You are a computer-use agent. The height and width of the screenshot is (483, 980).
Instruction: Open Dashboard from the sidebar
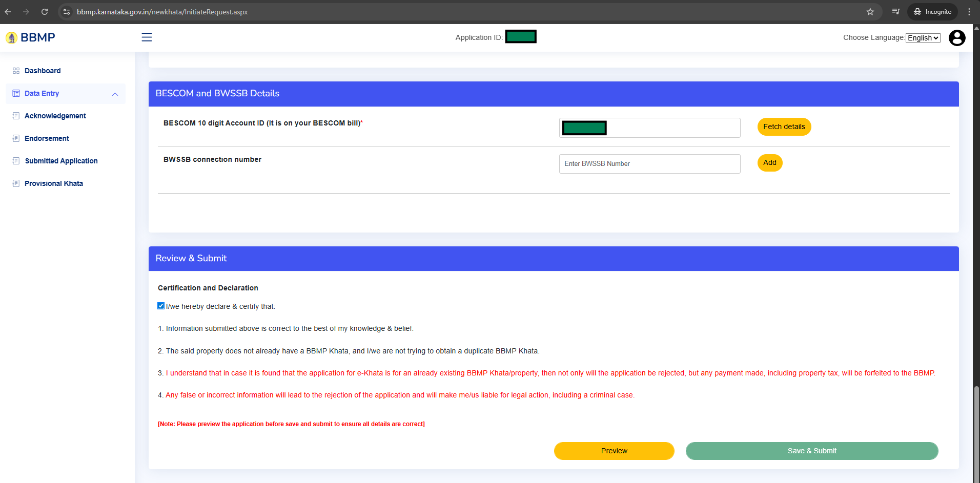coord(43,71)
